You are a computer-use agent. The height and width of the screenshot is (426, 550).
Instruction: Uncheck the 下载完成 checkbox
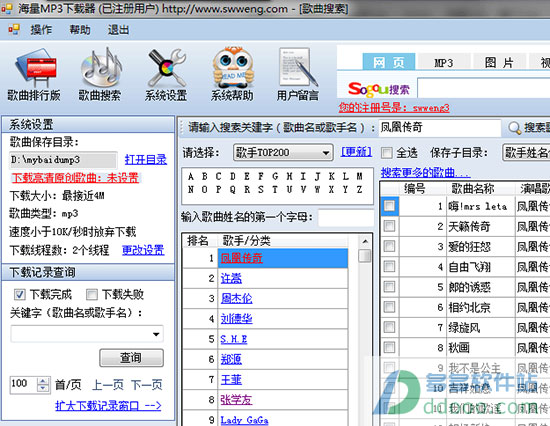(x=20, y=294)
